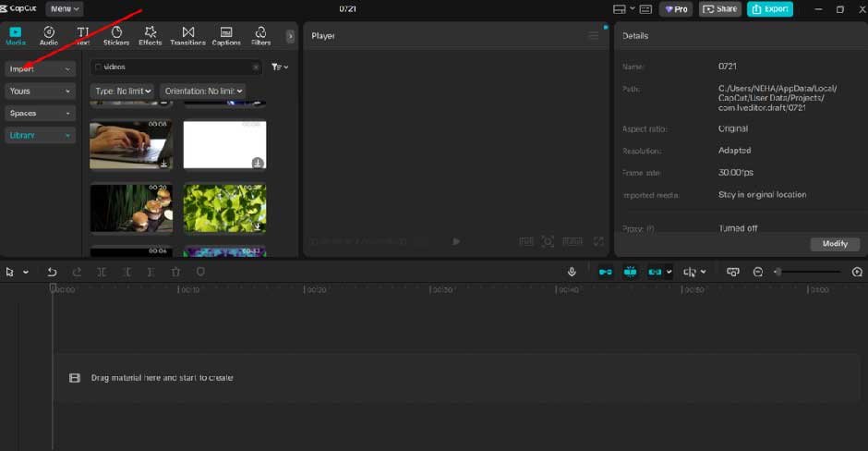
Task: Open the player hamburger menu icon
Action: click(594, 36)
